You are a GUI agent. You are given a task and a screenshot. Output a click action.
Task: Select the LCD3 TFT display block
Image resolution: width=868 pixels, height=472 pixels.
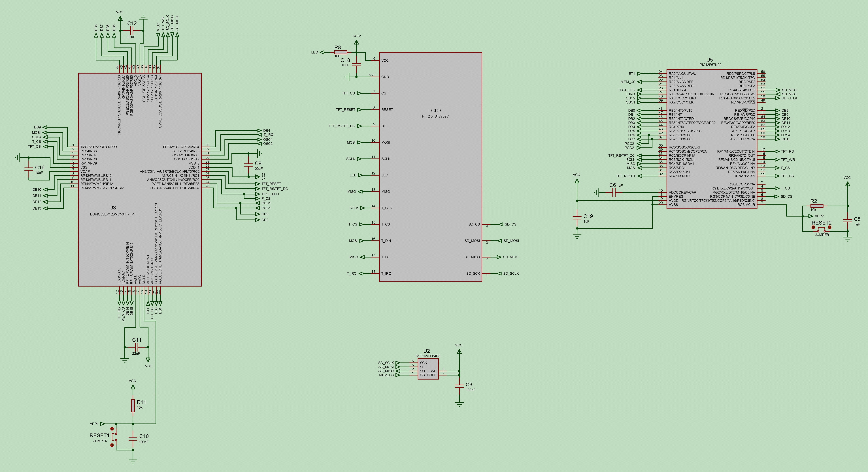430,167
